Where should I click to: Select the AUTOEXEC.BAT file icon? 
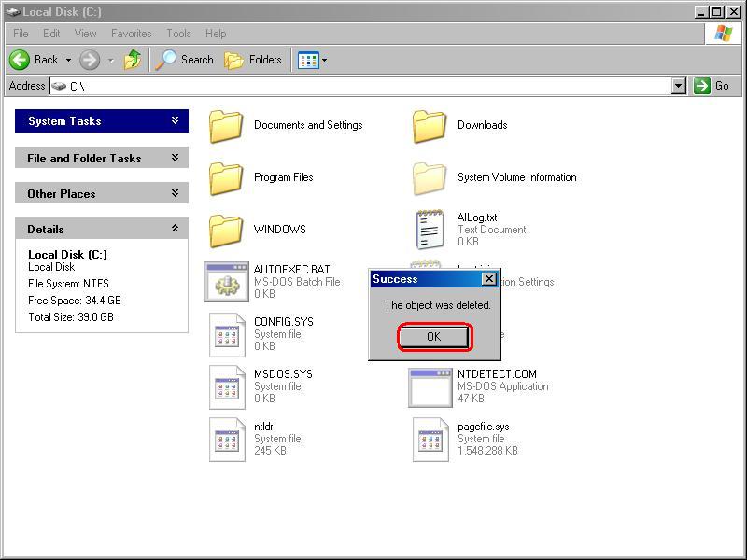click(227, 282)
